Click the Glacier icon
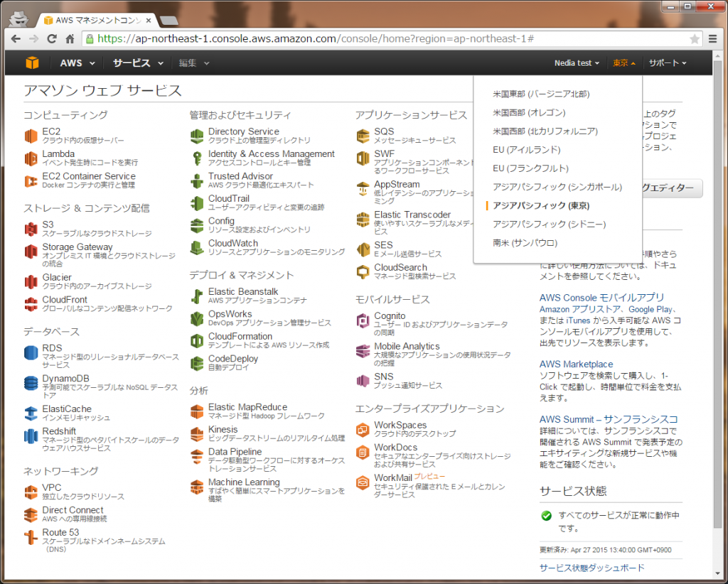The image size is (728, 584). pos(31,281)
